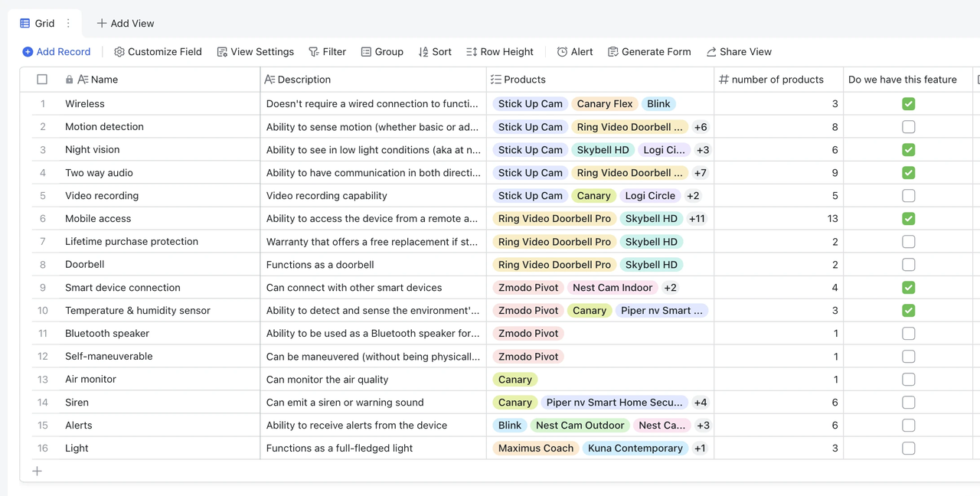Screen dimensions: 980x496
Task: Expand the +7 products in Two way audio row
Action: coord(700,173)
